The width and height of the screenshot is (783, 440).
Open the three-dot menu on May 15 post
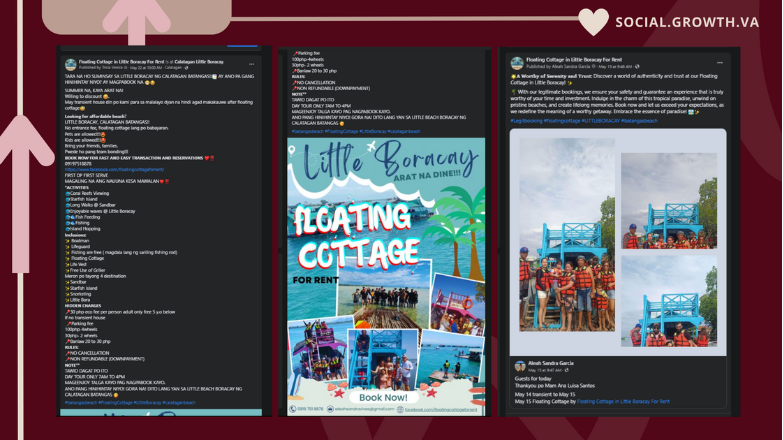[x=720, y=63]
